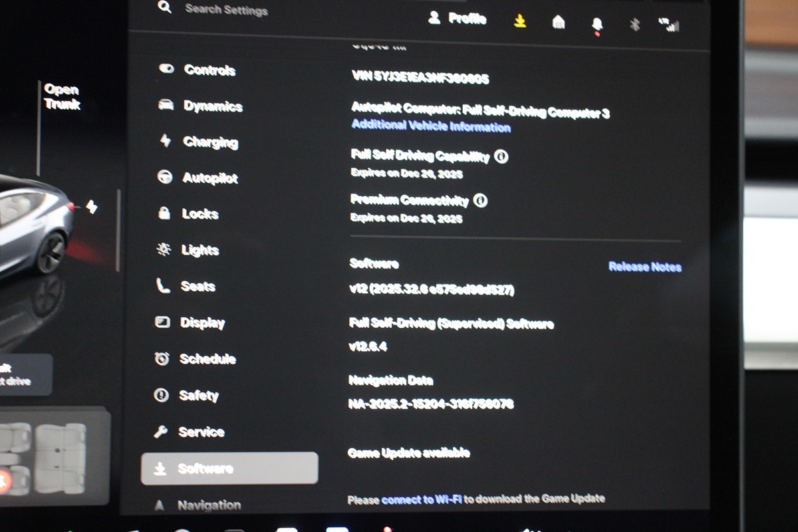Open the Profile menu
This screenshot has width=798, height=532.
coord(458,19)
